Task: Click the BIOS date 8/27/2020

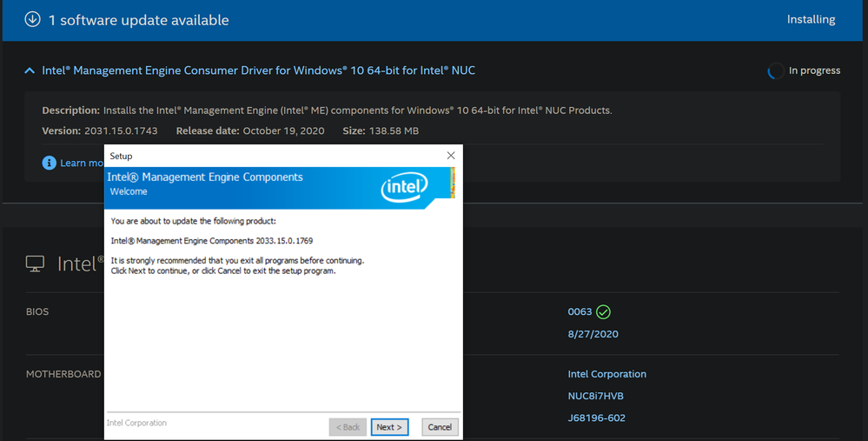Action: [x=593, y=334]
